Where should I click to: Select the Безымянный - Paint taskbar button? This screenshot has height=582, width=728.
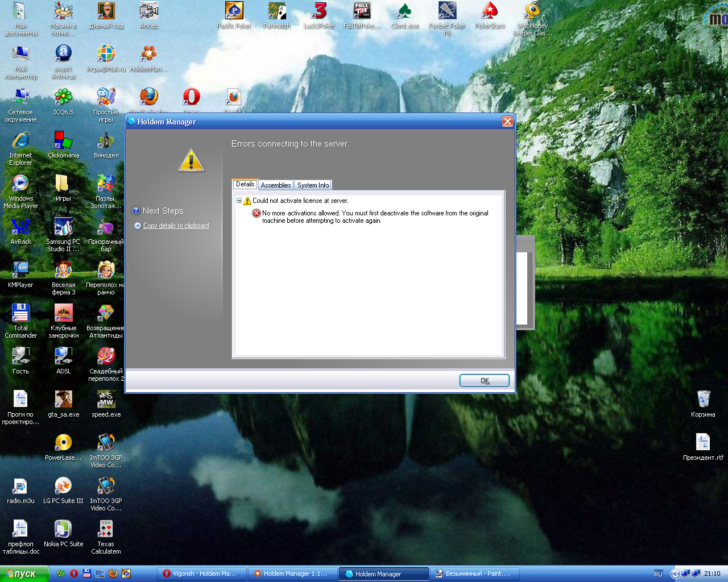[x=473, y=573]
